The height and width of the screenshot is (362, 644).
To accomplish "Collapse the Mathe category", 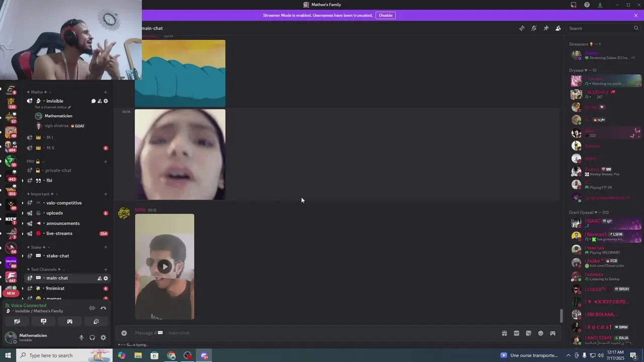I will coord(39,92).
